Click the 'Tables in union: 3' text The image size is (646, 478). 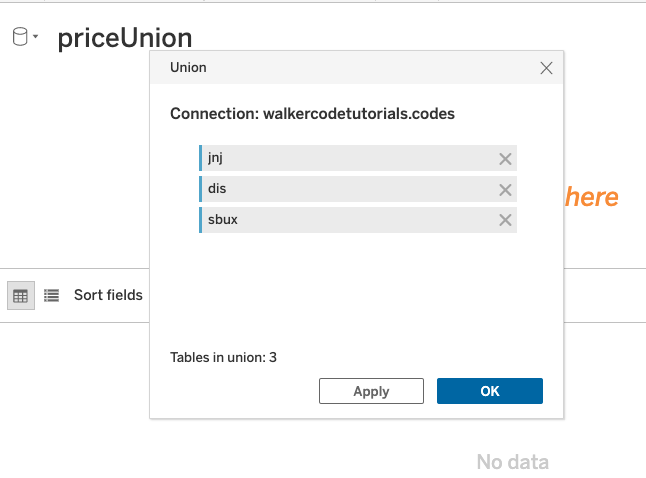[x=223, y=357]
